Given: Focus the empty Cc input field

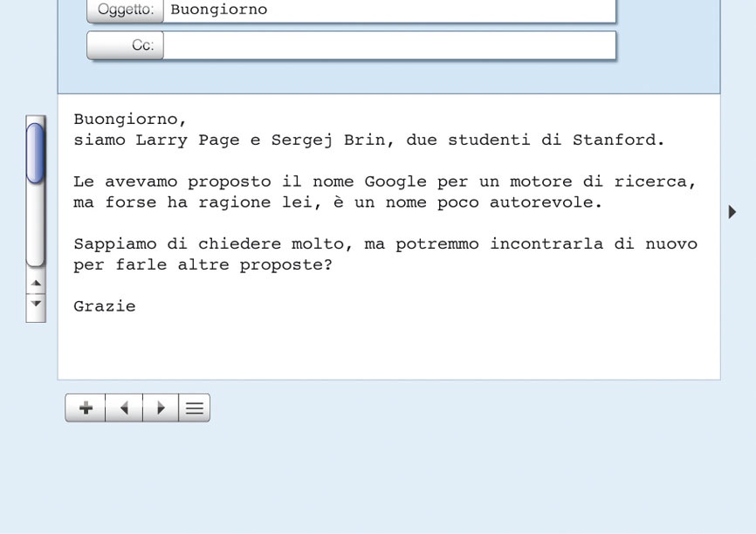Looking at the screenshot, I should [389, 45].
